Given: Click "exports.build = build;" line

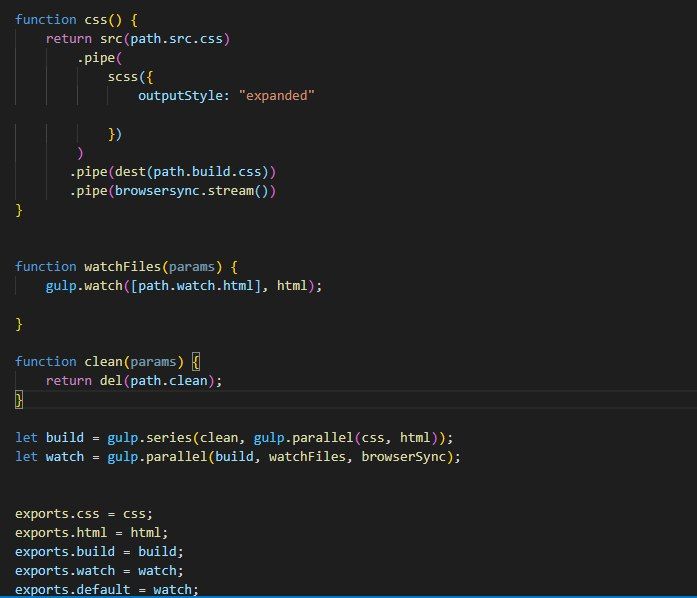Looking at the screenshot, I should (99, 552).
